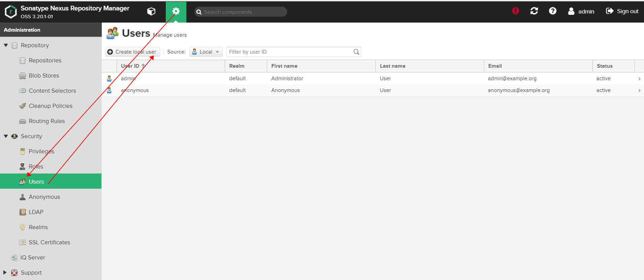
Task: Expand the Support tree section
Action: click(x=5, y=272)
